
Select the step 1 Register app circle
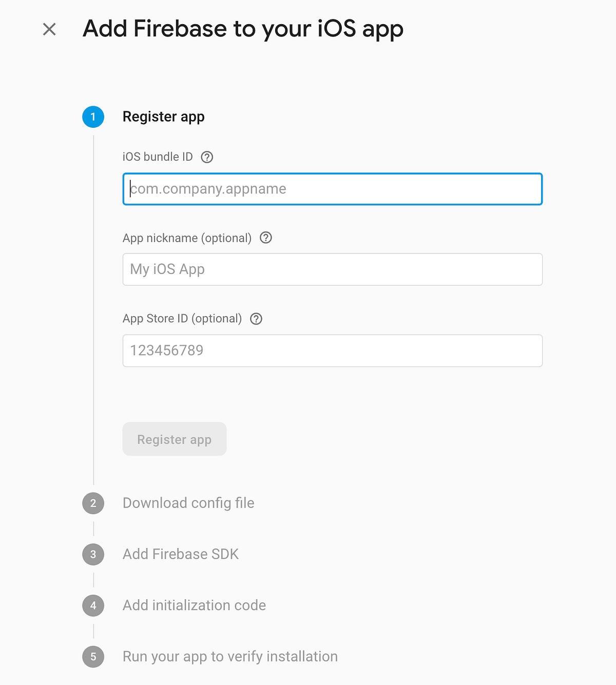pyautogui.click(x=93, y=116)
